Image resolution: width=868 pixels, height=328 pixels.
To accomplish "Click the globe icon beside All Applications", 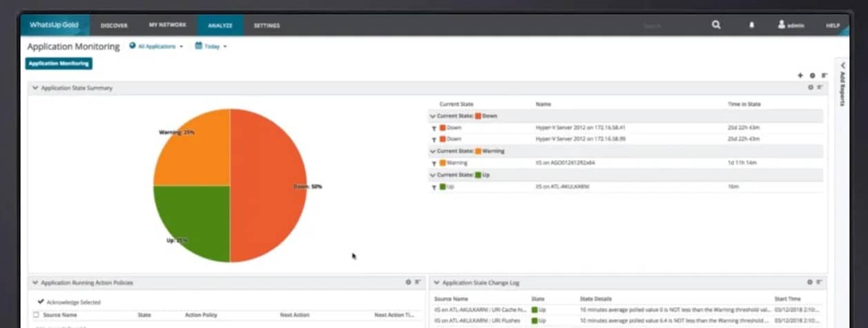I will (x=132, y=46).
